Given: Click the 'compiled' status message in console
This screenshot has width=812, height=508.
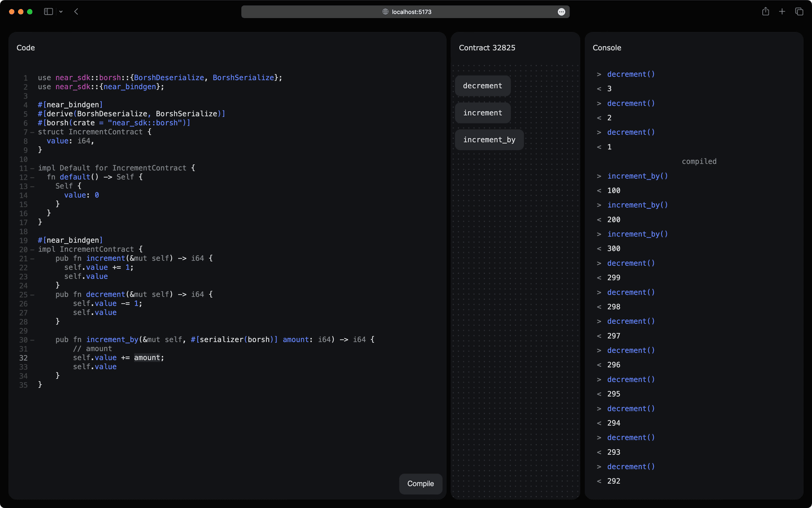Looking at the screenshot, I should (699, 161).
